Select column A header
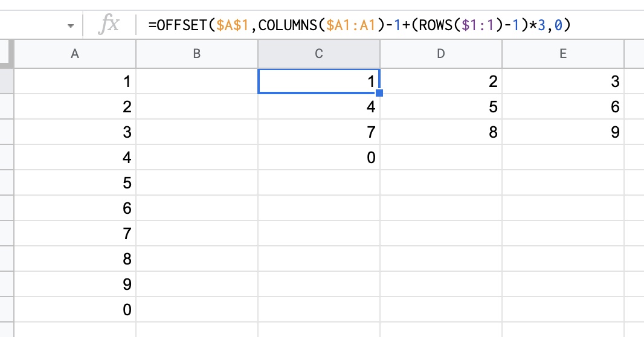 click(75, 54)
